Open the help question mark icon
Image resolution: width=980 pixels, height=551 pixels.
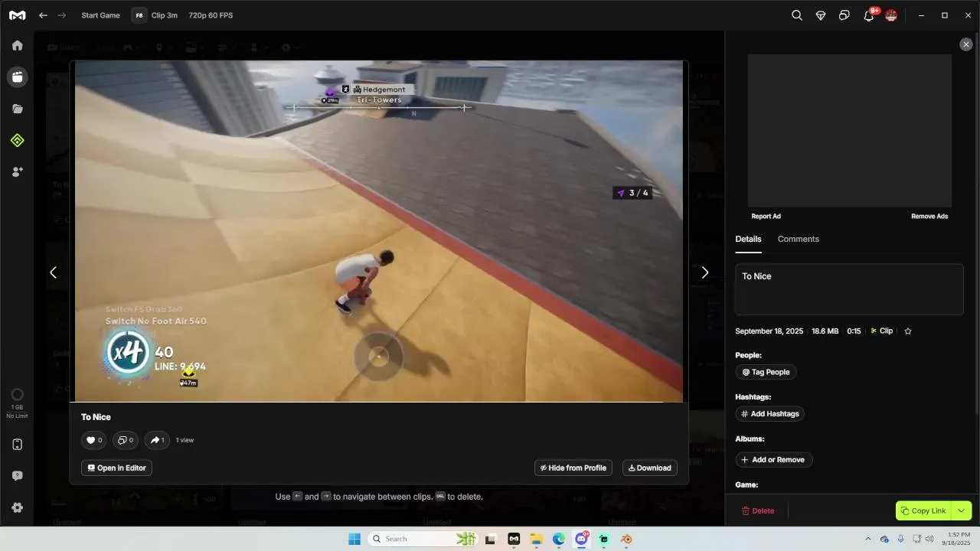coord(17,476)
